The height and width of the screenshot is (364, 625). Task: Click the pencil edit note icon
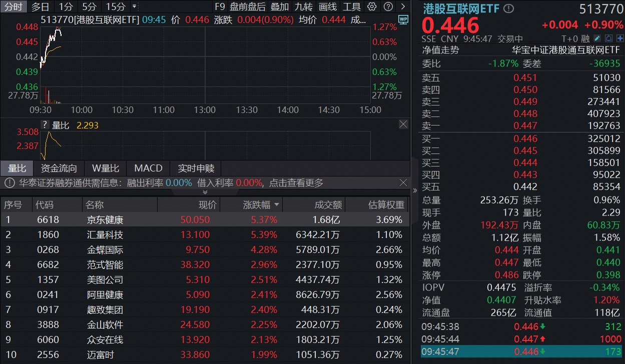[597, 38]
